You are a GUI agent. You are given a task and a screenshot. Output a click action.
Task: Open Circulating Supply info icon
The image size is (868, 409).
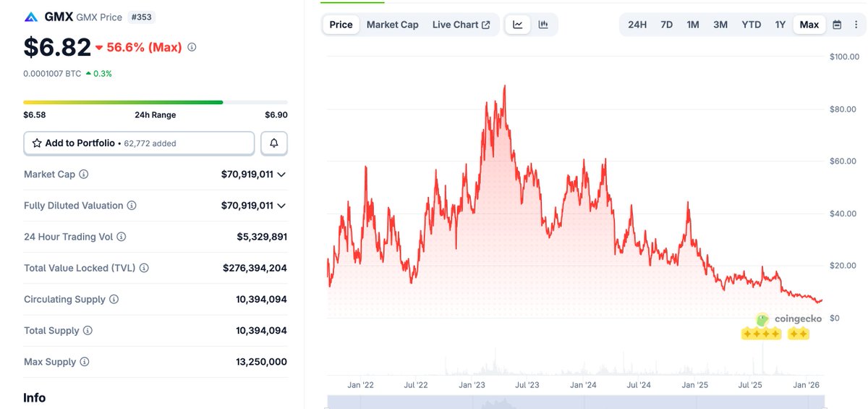[x=114, y=299]
